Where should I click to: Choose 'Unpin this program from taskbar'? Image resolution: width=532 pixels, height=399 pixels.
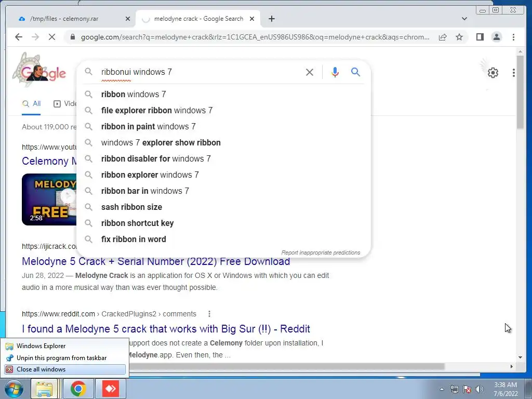tap(64, 358)
